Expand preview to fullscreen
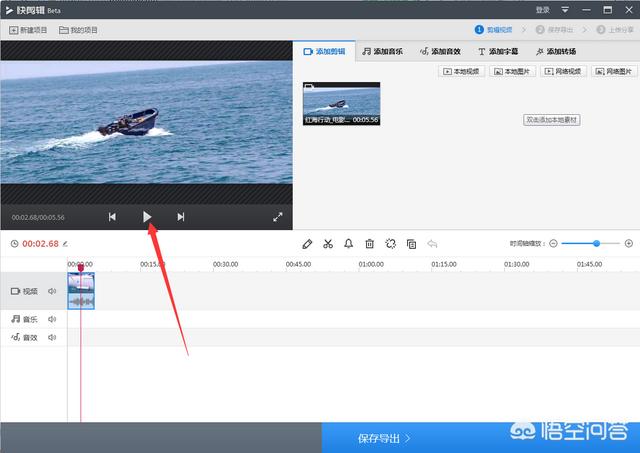 point(278,217)
